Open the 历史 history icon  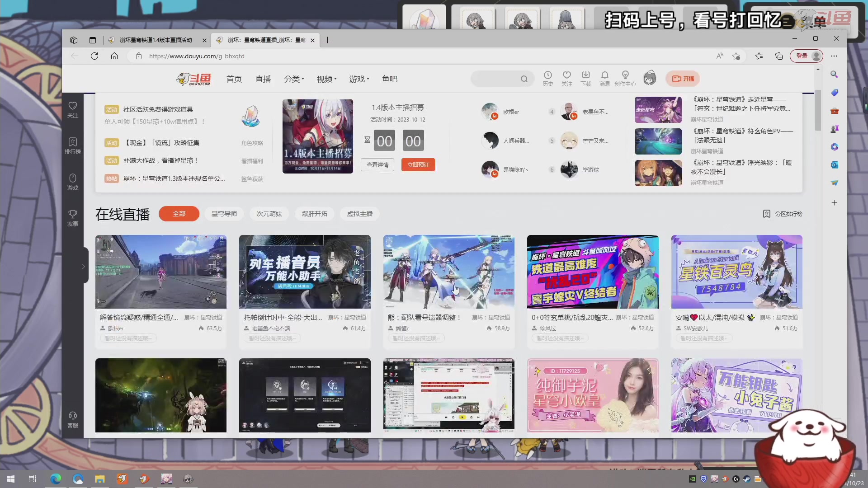(x=547, y=78)
